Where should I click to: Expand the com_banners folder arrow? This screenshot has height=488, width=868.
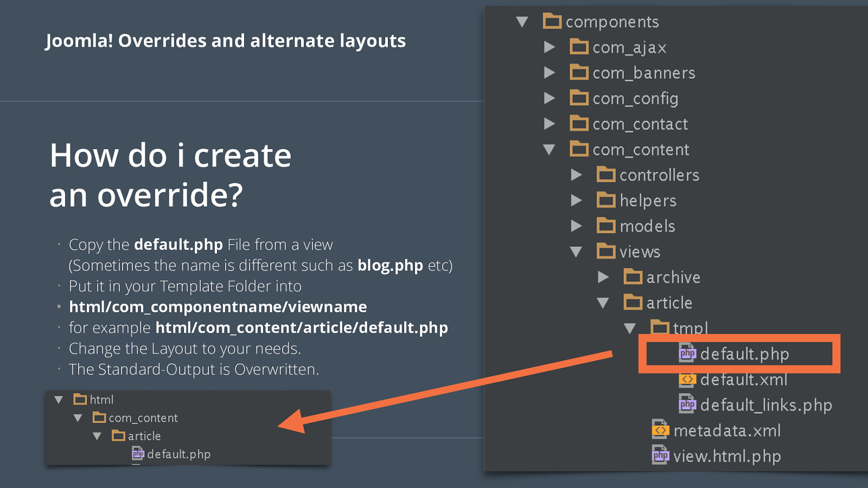(x=550, y=72)
